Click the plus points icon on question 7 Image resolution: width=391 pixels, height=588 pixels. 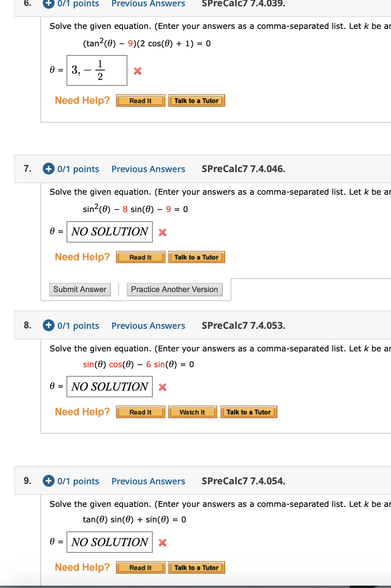(x=48, y=169)
